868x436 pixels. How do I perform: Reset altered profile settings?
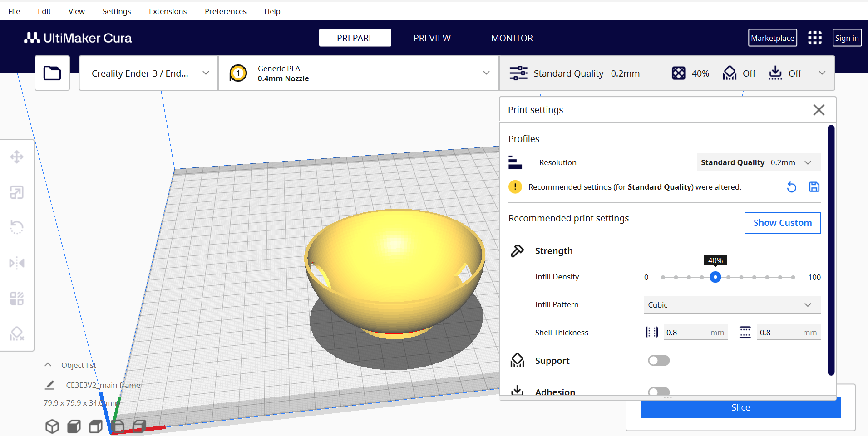tap(791, 187)
